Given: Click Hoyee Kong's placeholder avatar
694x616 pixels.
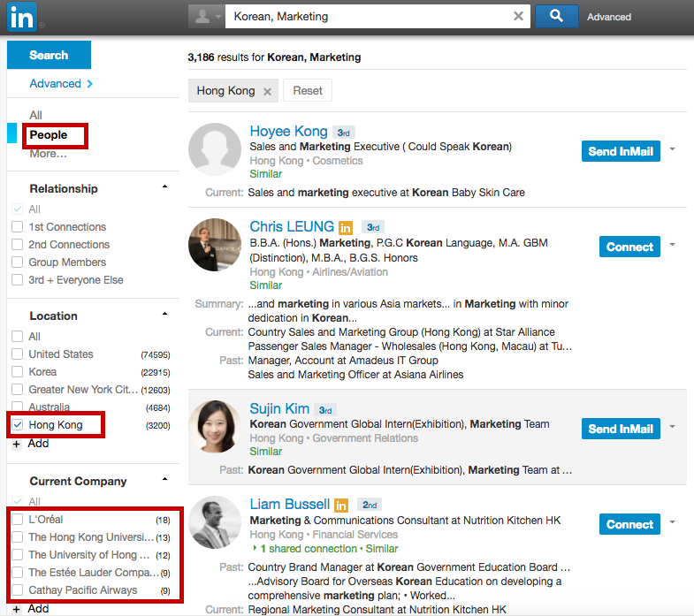Looking at the screenshot, I should [215, 149].
